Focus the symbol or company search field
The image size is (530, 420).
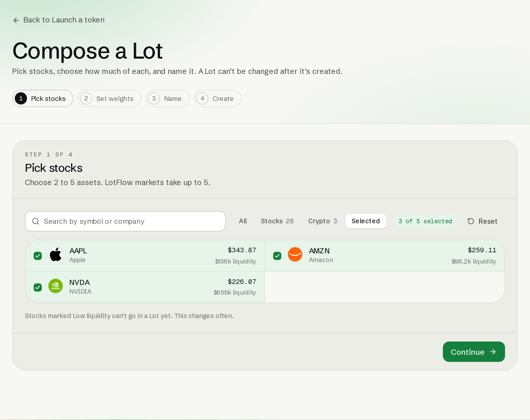(125, 221)
